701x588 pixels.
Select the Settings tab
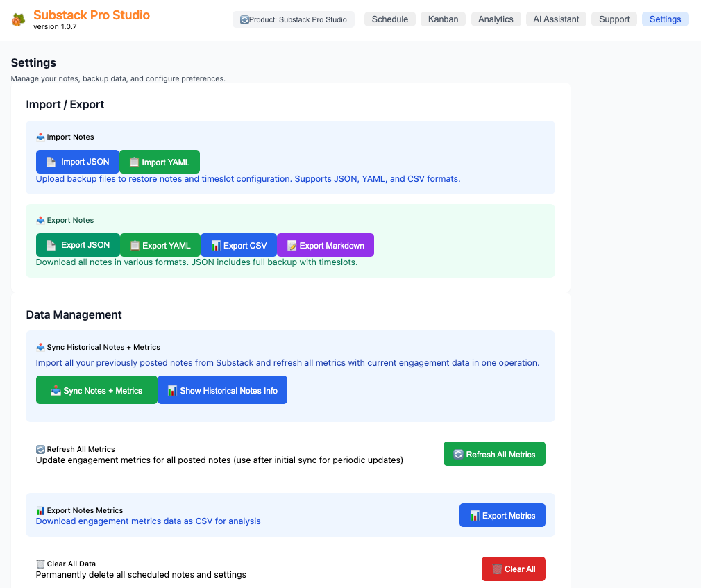pos(665,19)
